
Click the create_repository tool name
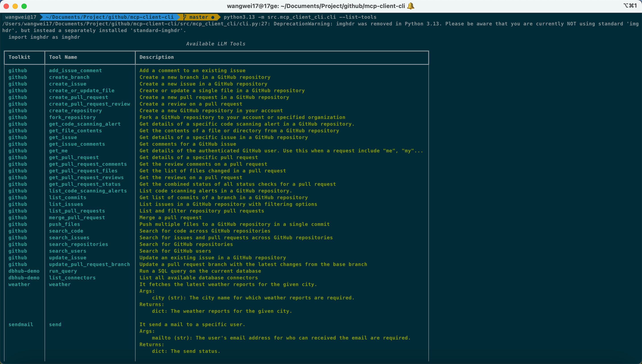click(x=75, y=110)
